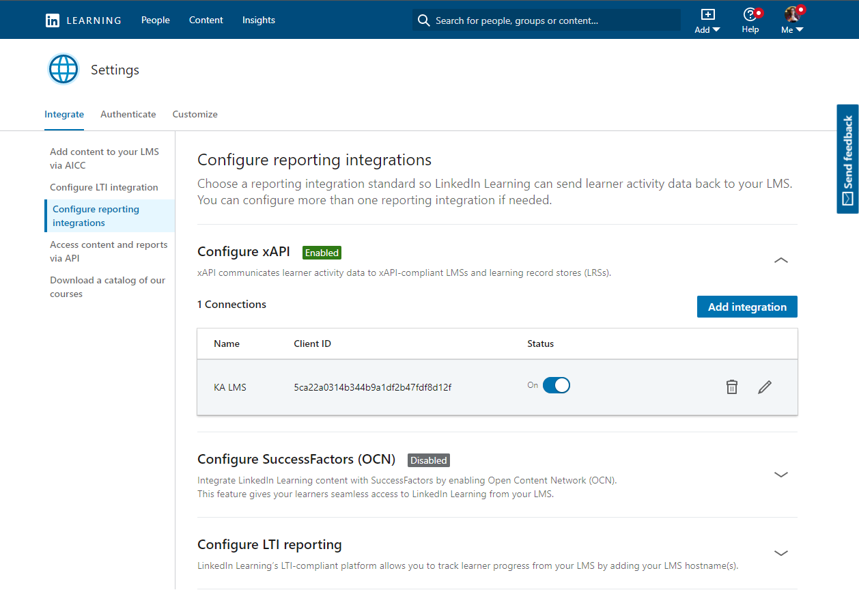The height and width of the screenshot is (616, 859).
Task: Open the People menu
Action: (x=155, y=20)
